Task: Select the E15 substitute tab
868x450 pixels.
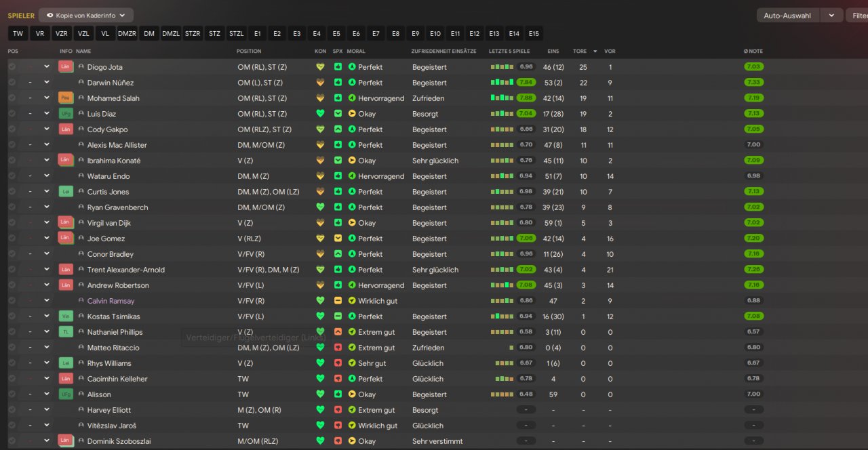Action: pos(534,33)
